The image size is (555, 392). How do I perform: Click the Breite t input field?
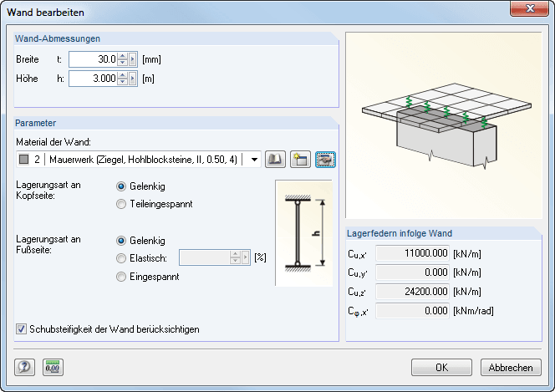[x=94, y=59]
